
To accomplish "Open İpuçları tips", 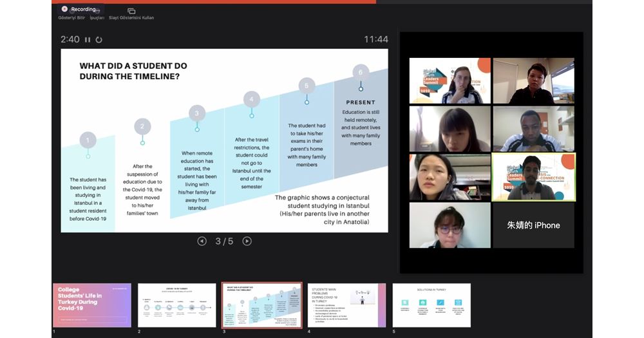I will [97, 17].
